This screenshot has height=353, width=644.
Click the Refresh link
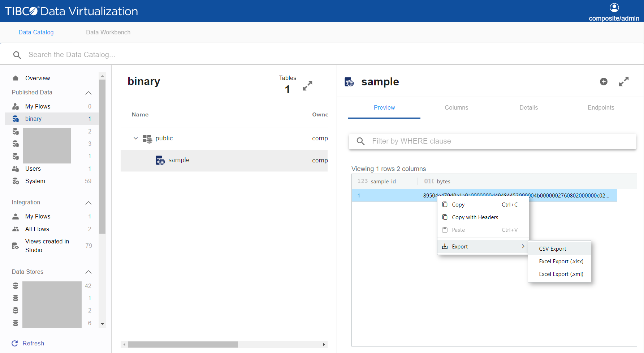33,343
